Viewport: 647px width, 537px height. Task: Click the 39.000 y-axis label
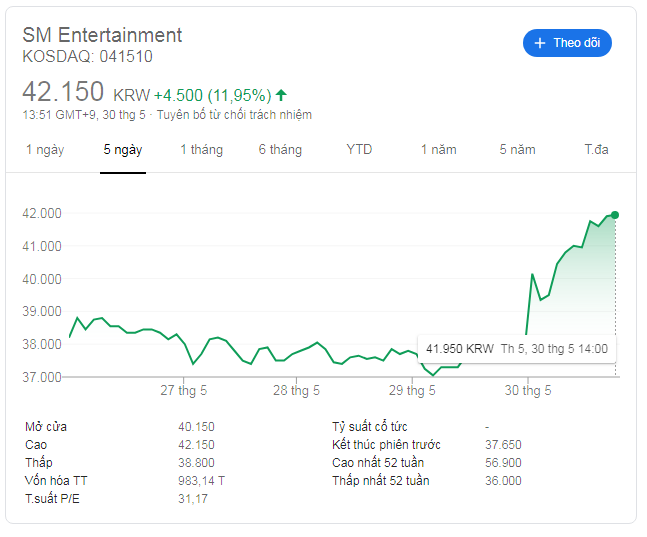42,311
